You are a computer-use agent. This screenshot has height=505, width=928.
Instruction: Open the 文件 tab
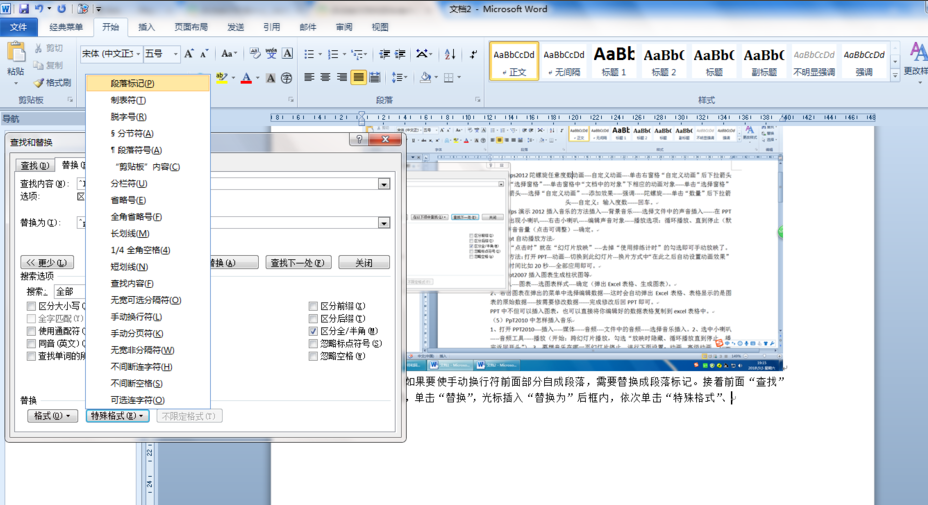18,27
